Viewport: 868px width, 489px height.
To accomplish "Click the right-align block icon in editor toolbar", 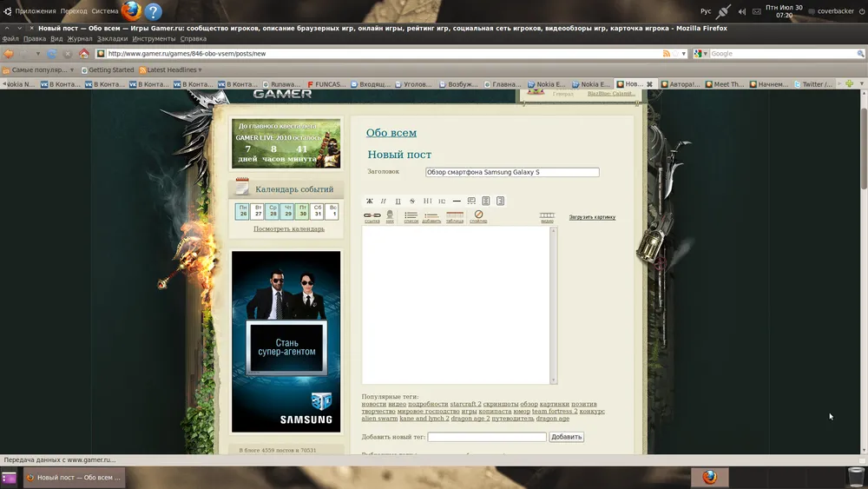I will click(x=500, y=201).
